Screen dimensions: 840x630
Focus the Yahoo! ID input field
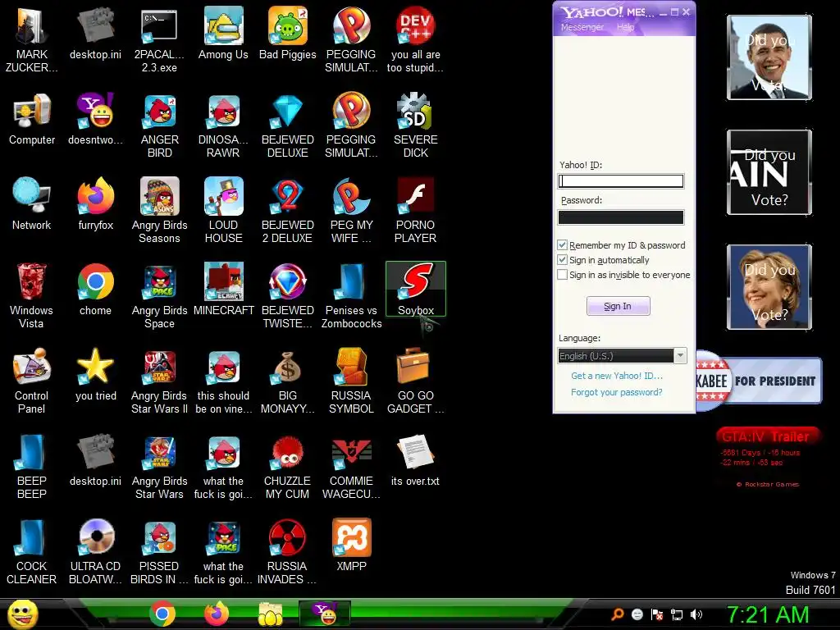point(621,181)
